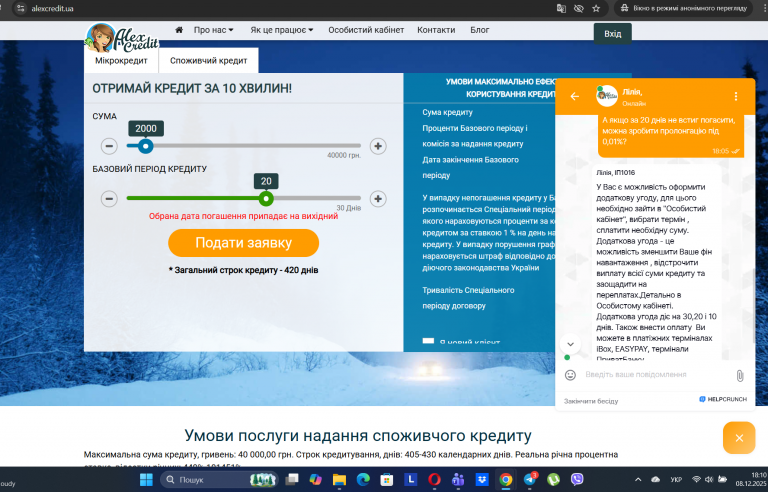View site information icon in the address bar

[21, 8]
